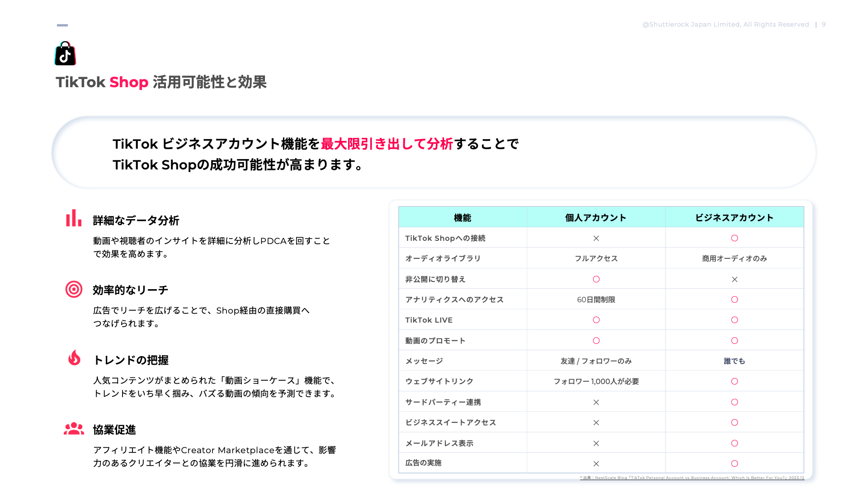Viewport: 868px width, 488px height.
Task: Click the TikTok Shopの成功可能性が高まります sentence
Action: click(239, 165)
